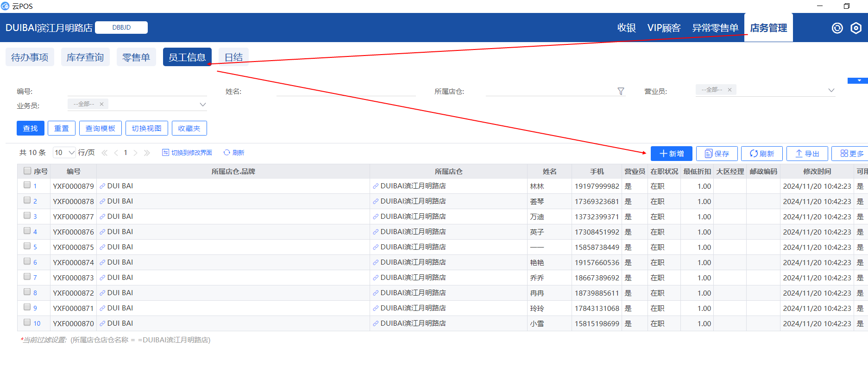Screen dimensions: 868x390
Task: Click the 新增 button
Action: [671, 154]
